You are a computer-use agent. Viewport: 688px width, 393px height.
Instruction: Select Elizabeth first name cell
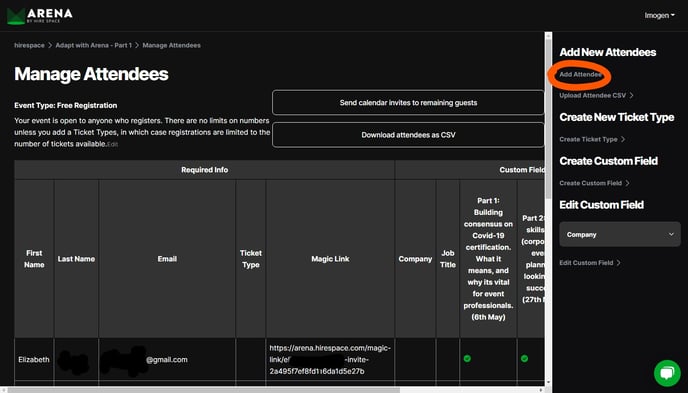pyautogui.click(x=34, y=359)
